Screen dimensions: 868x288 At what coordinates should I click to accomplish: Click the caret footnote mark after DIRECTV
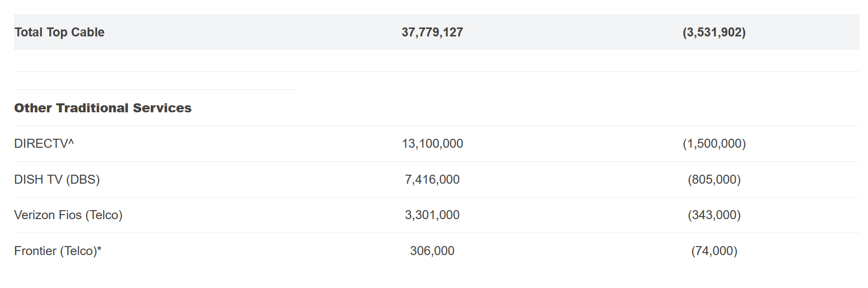point(71,143)
